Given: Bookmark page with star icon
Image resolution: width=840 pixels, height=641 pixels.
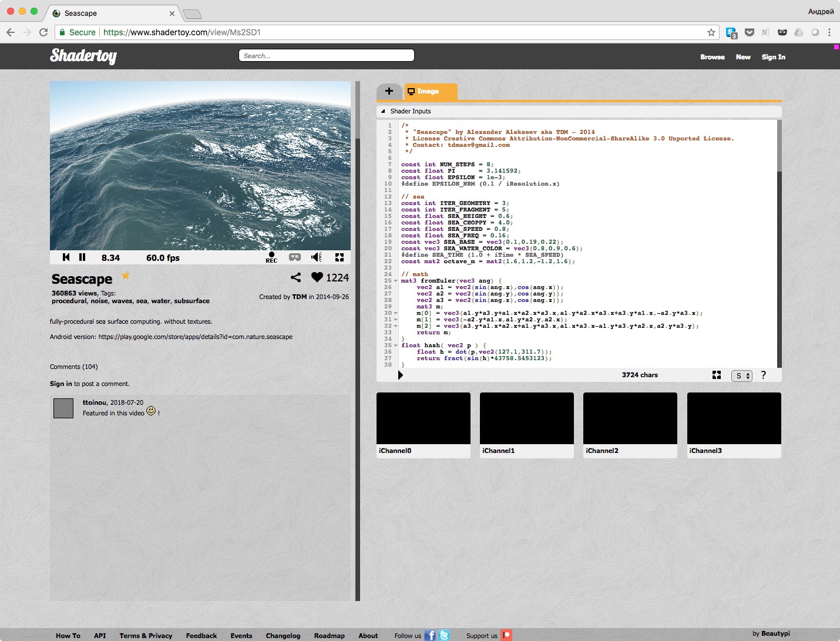Looking at the screenshot, I should point(711,32).
